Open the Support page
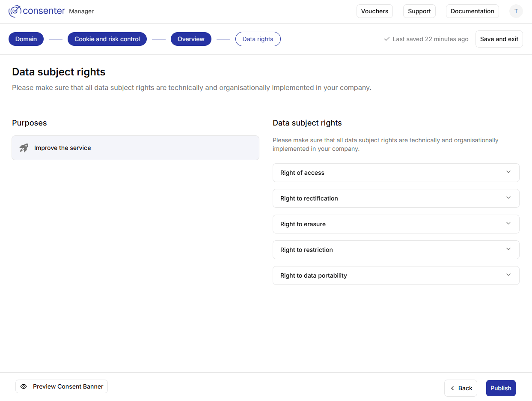Viewport: 532px width, 401px height. pyautogui.click(x=419, y=11)
